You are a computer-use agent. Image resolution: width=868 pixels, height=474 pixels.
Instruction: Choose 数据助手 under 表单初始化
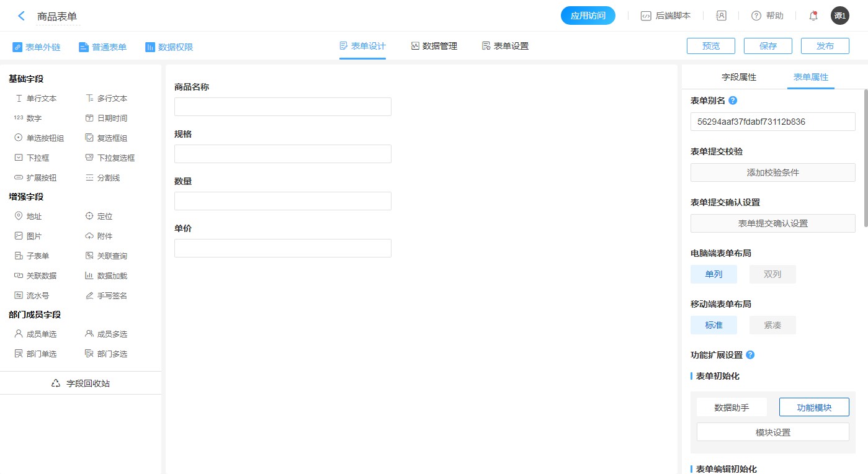[732, 408]
